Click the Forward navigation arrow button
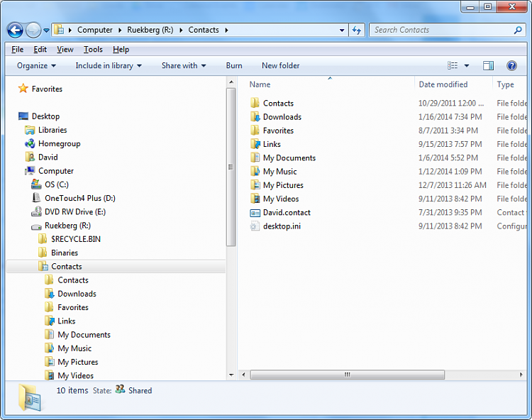Screen dimensions: 532x420 tap(33, 31)
